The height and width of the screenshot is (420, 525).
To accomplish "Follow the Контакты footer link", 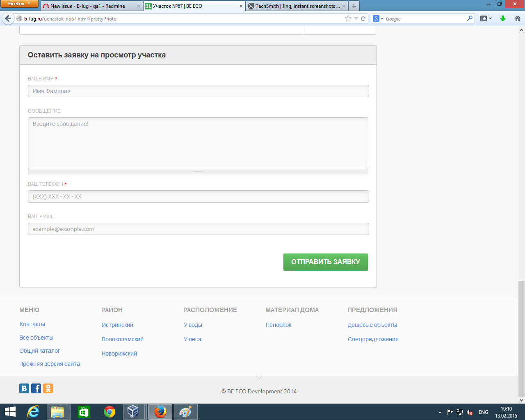I will pyautogui.click(x=32, y=324).
